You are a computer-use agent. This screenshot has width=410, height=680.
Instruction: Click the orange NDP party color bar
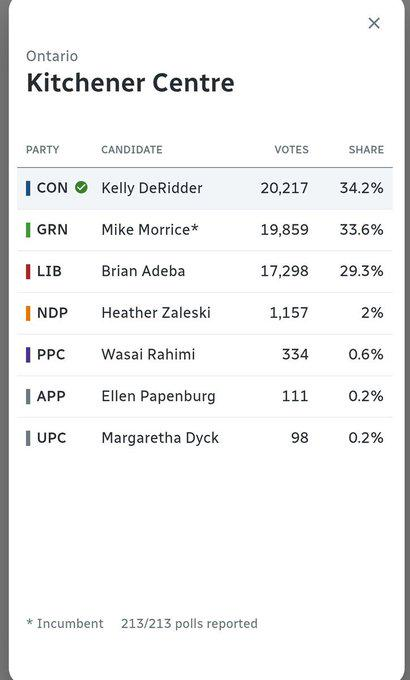[28, 313]
